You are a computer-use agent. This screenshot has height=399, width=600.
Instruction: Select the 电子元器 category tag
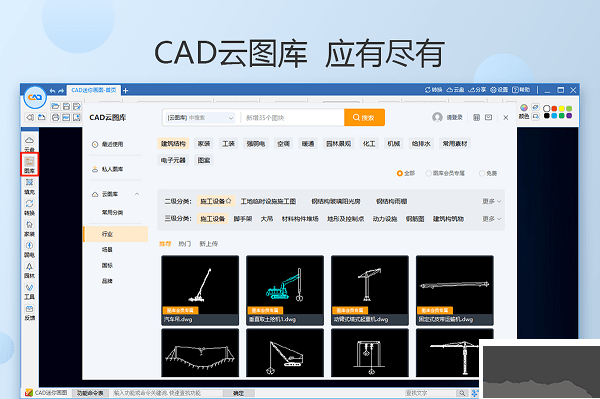pyautogui.click(x=173, y=160)
